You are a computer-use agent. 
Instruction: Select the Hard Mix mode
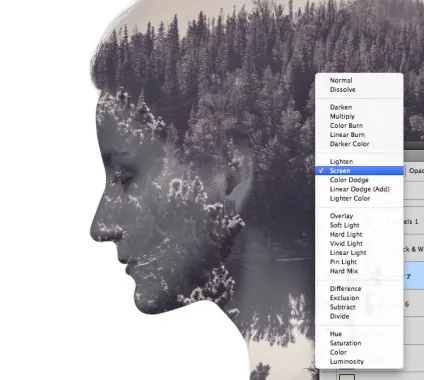[x=359, y=271]
